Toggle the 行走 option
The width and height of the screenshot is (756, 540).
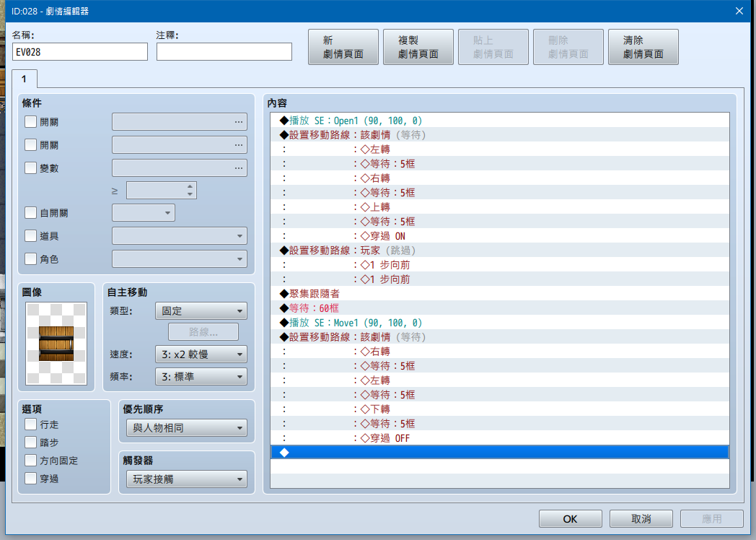(x=30, y=424)
